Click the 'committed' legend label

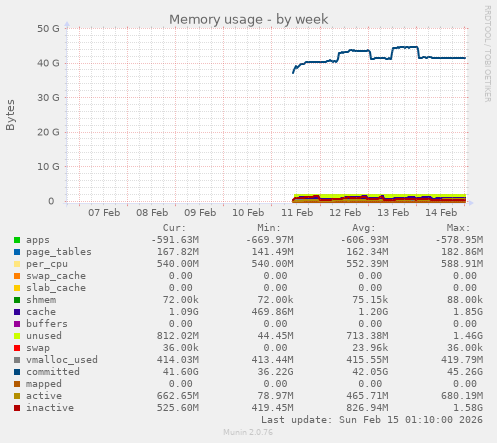53,372
